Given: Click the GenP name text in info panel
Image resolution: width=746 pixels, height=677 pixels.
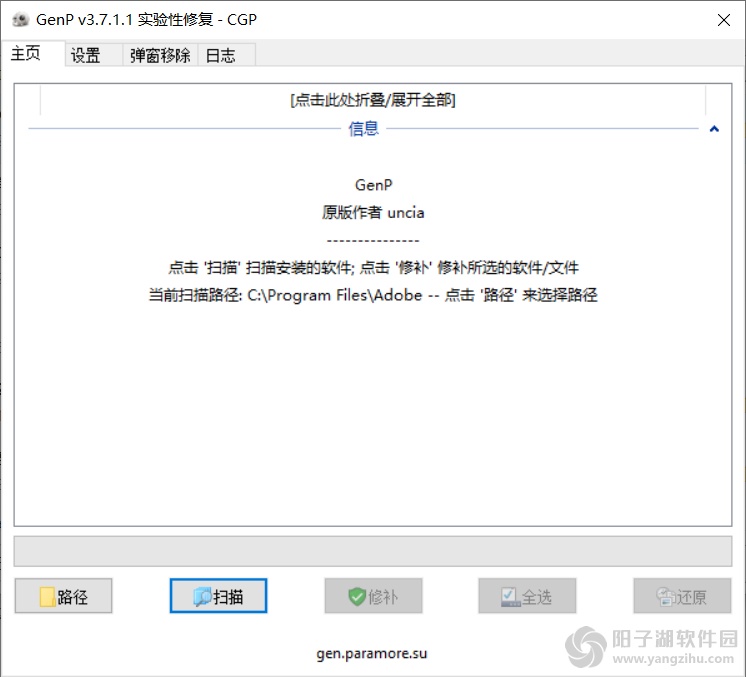Looking at the screenshot, I should [x=373, y=185].
